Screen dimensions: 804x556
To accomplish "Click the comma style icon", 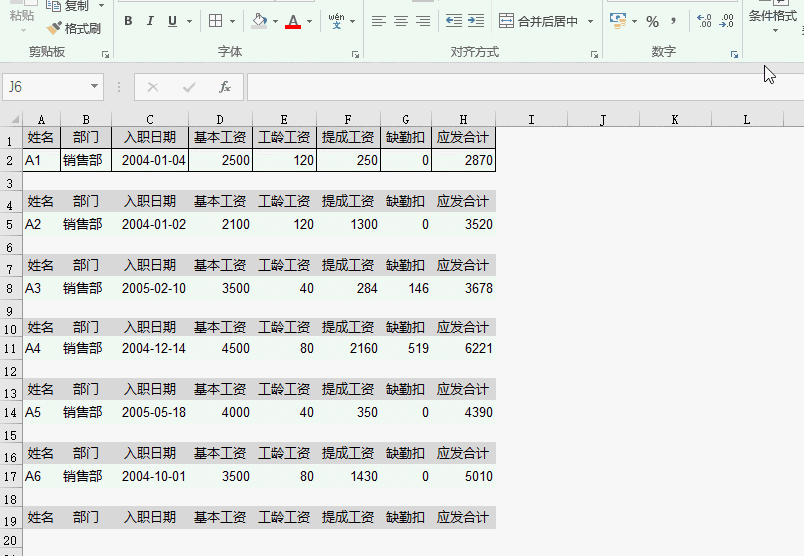I will (x=674, y=21).
